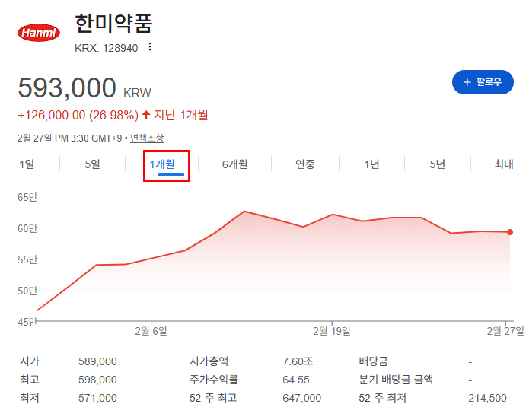This screenshot has height=420, width=526.
Task: Click the red end point on the price chart
Action: (510, 232)
